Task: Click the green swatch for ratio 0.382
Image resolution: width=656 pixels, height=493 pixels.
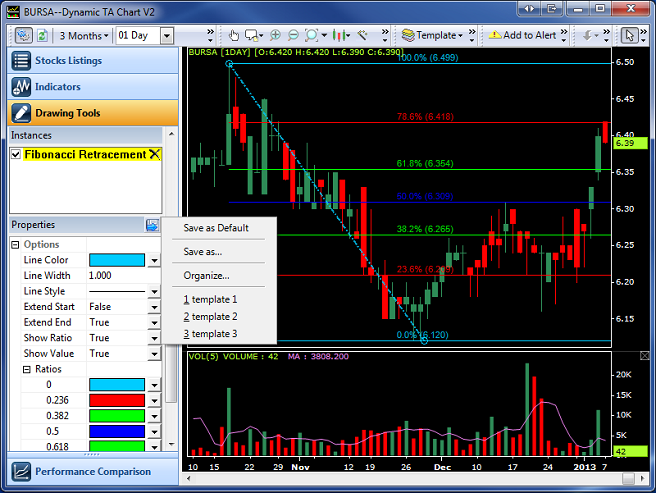Action: [117, 416]
